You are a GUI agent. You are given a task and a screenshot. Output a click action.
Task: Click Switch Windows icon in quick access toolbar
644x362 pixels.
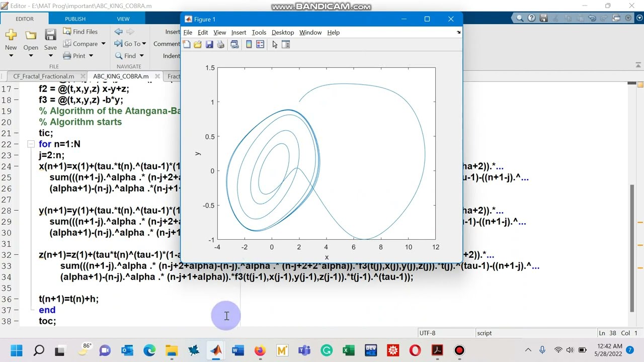coord(616,18)
